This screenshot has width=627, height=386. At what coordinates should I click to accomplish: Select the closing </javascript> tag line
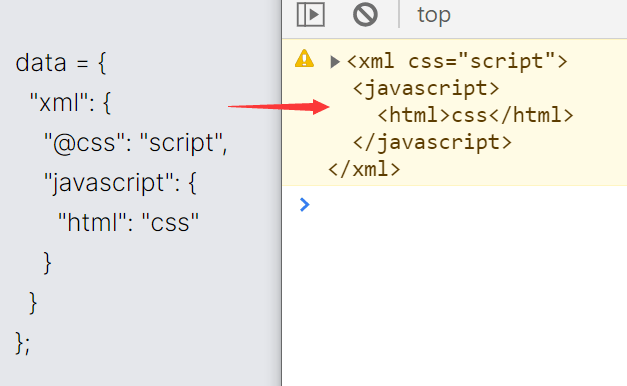click(432, 142)
